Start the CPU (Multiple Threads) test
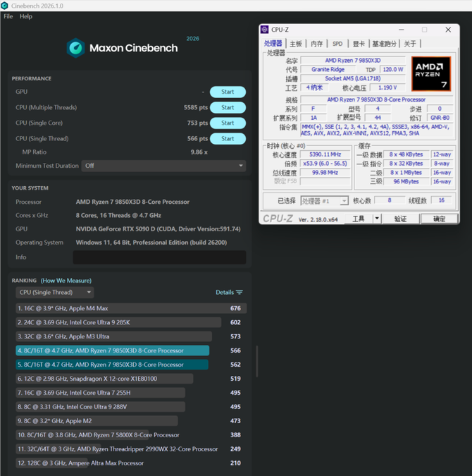This screenshot has width=472, height=476. [228, 107]
